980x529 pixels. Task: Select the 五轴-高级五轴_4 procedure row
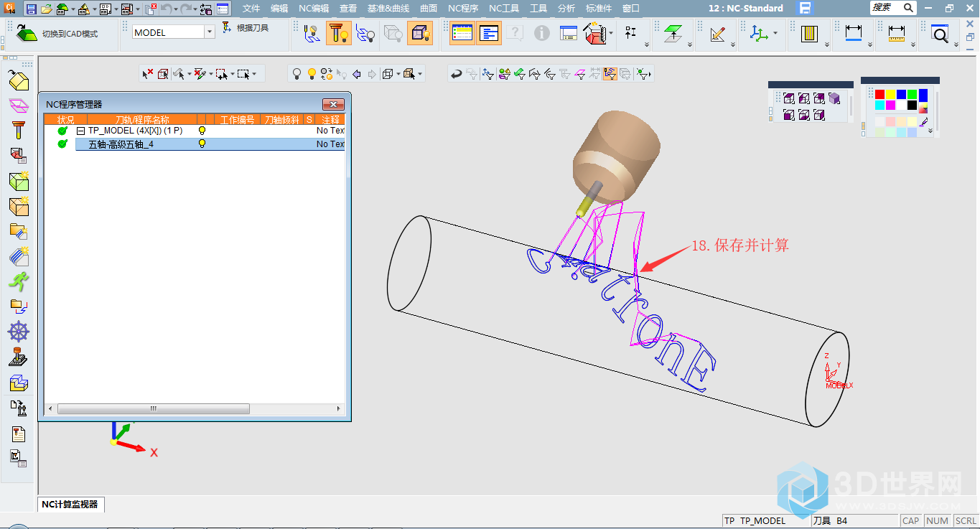pyautogui.click(x=210, y=144)
